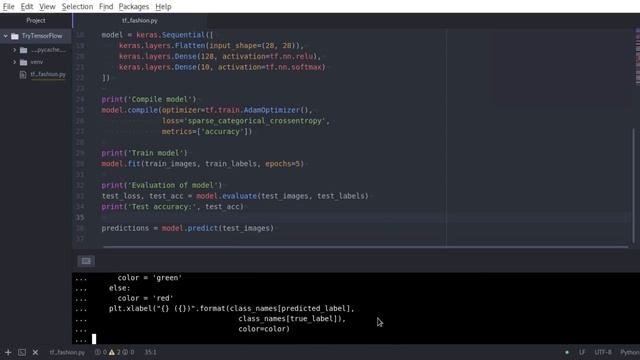Open the Find menu
The height and width of the screenshot is (360, 640).
tap(106, 7)
